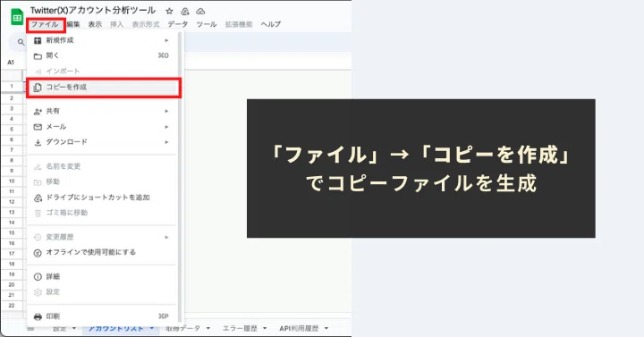Open the ファイル menu
Screen dimensions: 644x337
pyautogui.click(x=46, y=25)
